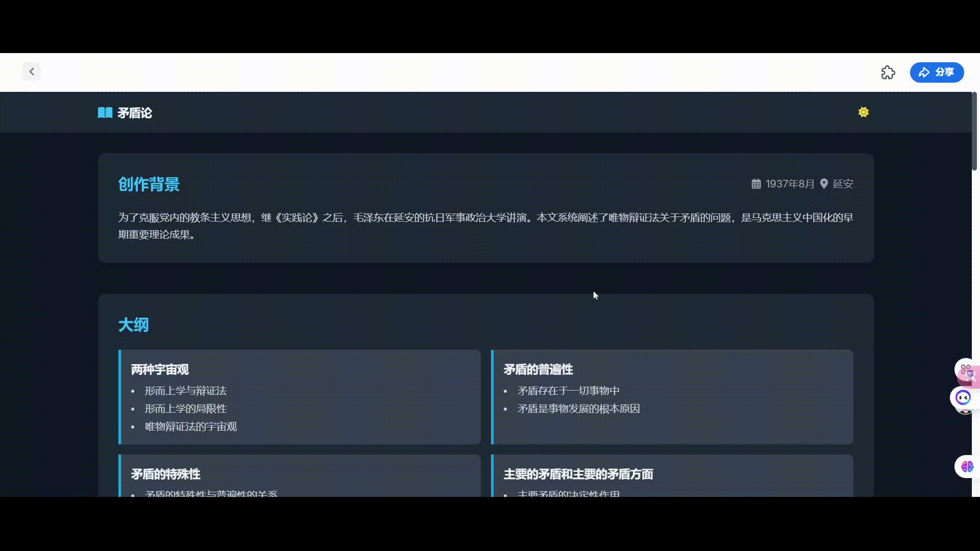The width and height of the screenshot is (980, 551).
Task: Open the round winking-face assistant widget
Action: 963,397
